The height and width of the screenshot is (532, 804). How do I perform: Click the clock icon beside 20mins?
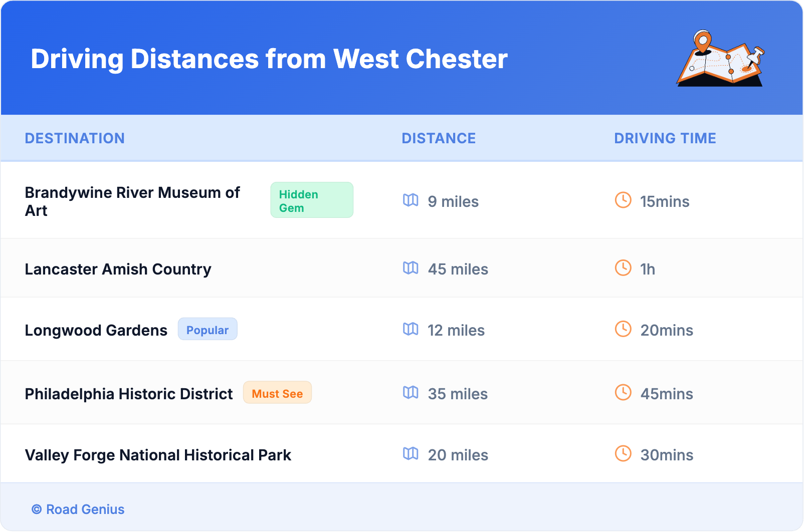pyautogui.click(x=623, y=329)
